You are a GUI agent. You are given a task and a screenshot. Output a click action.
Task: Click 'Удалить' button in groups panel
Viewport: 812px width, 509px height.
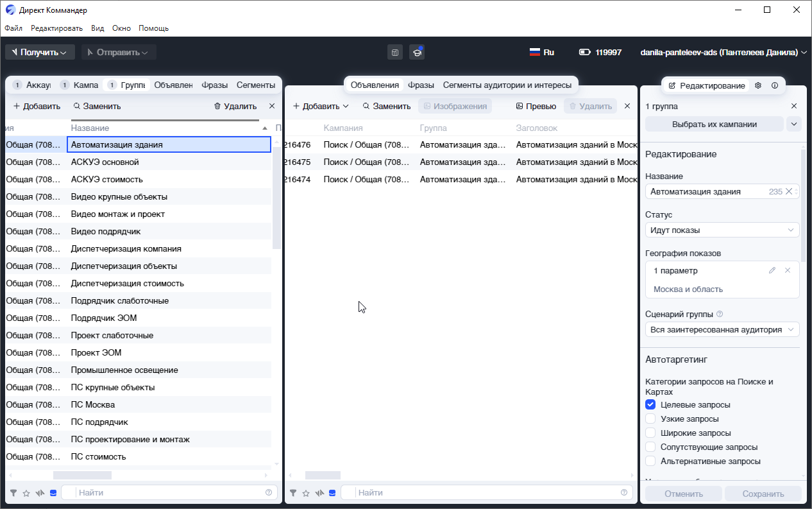[x=235, y=106]
